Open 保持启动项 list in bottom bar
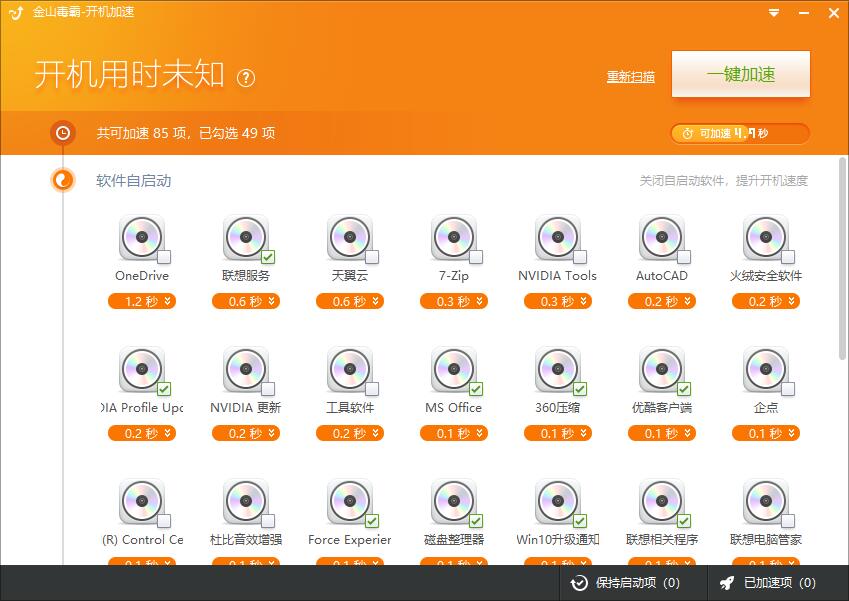Image resolution: width=849 pixels, height=601 pixels. point(624,583)
